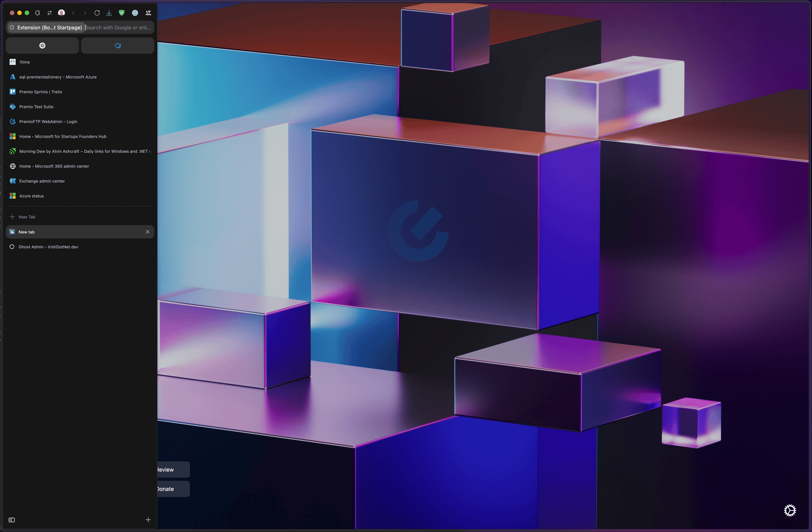
Task: Select the active New tab
Action: (80, 232)
